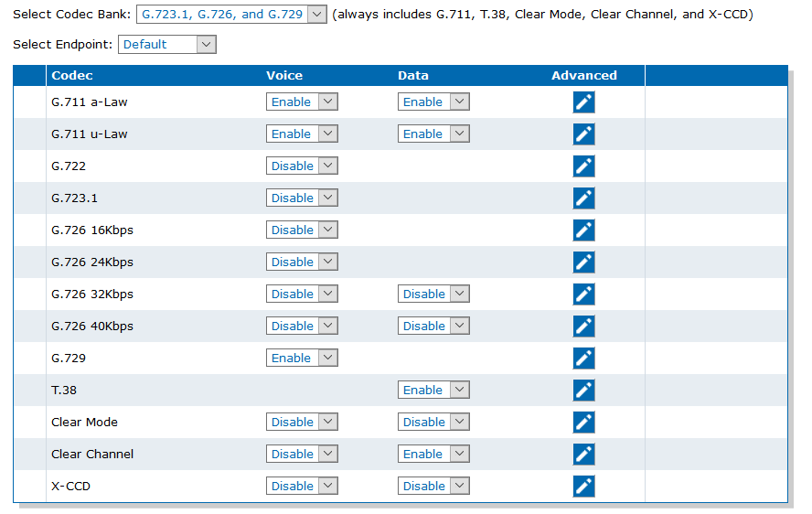Expand G.726 32Kbps Data Disable dropdown
The height and width of the screenshot is (514, 812).
[x=433, y=294]
